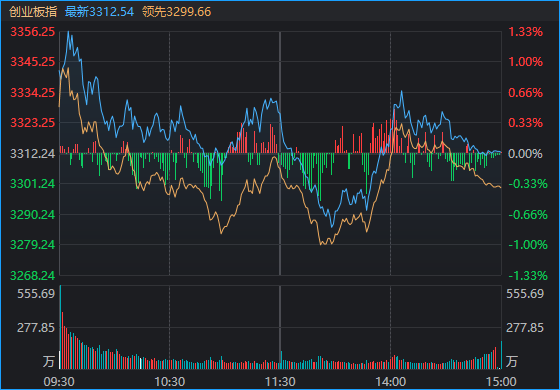The image size is (560, 390).
Task: Click the left 万 volume unit label
Action: point(49,361)
